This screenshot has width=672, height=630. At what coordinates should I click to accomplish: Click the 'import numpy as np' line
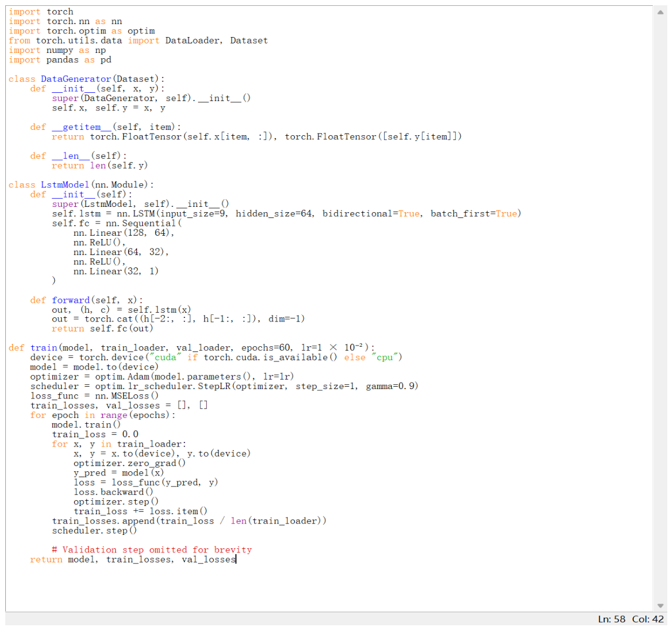(57, 50)
